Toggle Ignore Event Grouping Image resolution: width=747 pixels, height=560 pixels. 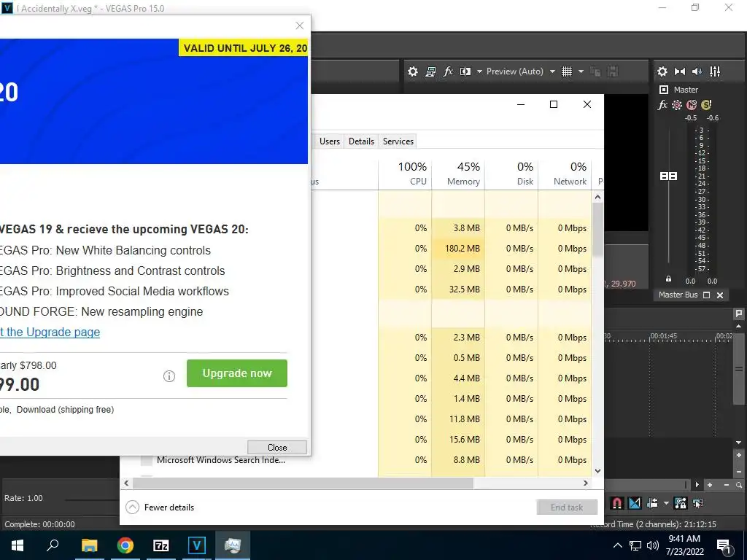click(698, 503)
